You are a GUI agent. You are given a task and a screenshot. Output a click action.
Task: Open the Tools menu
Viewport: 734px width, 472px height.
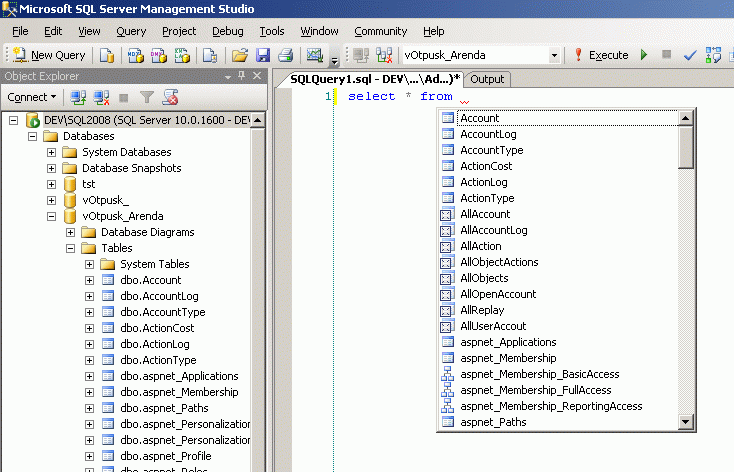[272, 31]
